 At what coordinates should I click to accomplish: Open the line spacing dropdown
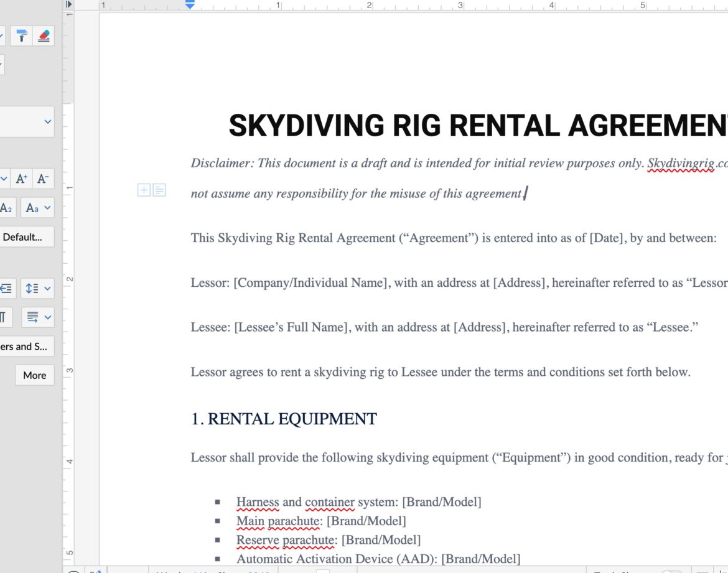(38, 289)
